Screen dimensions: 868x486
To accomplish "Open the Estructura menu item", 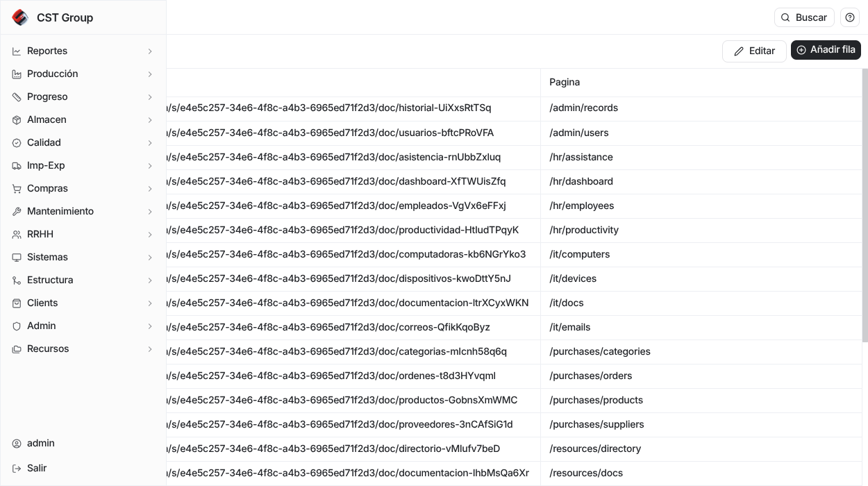I will pos(50,280).
